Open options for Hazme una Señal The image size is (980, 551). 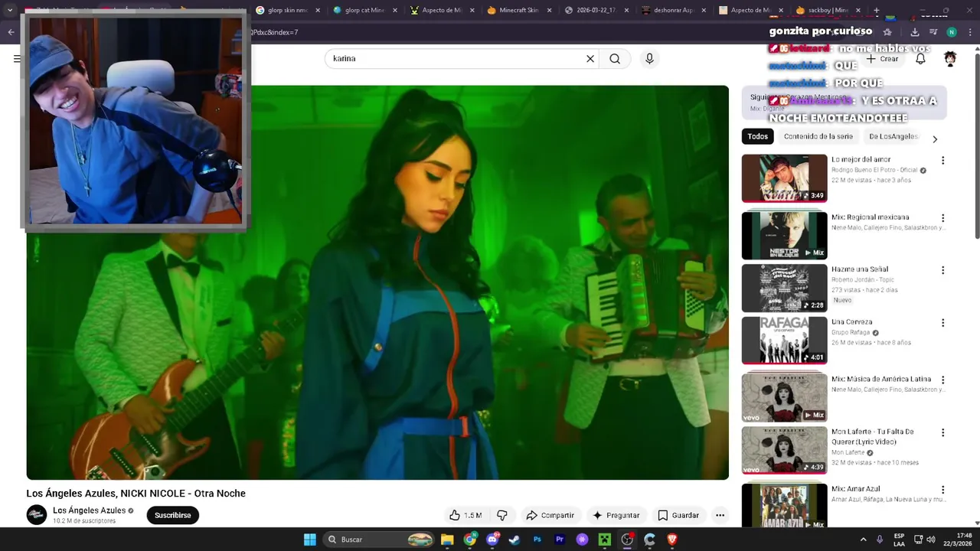click(942, 270)
